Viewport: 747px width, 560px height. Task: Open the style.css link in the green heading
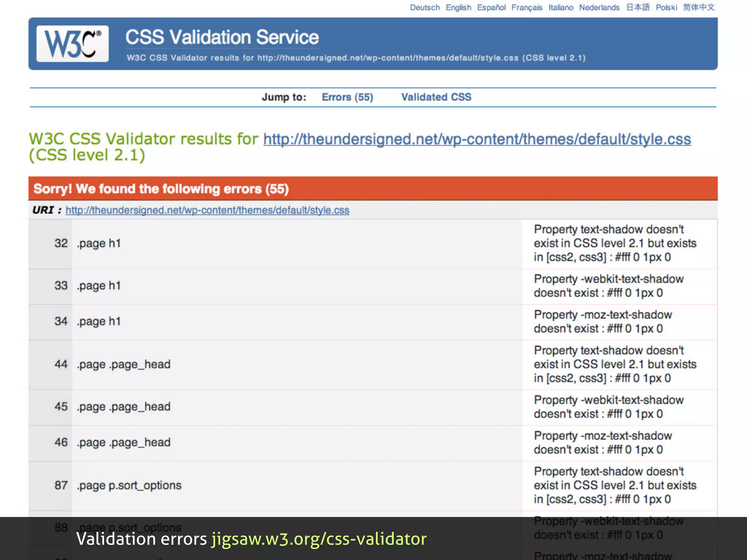477,139
